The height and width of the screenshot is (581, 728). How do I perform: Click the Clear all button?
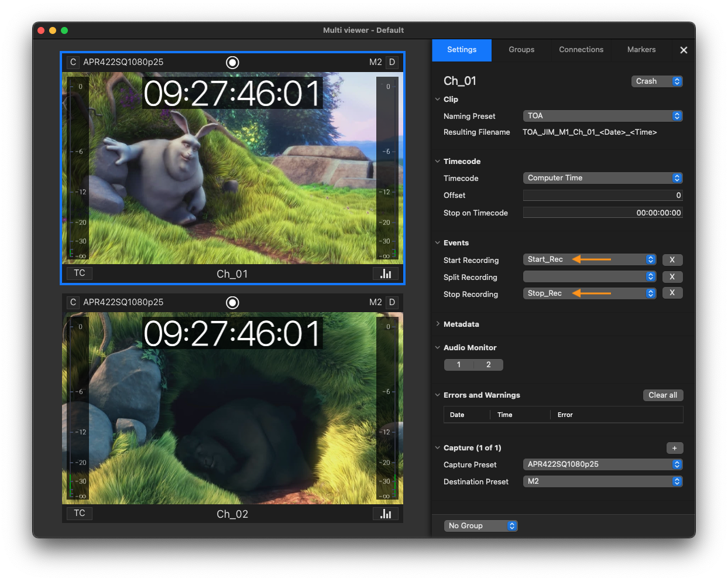(663, 395)
